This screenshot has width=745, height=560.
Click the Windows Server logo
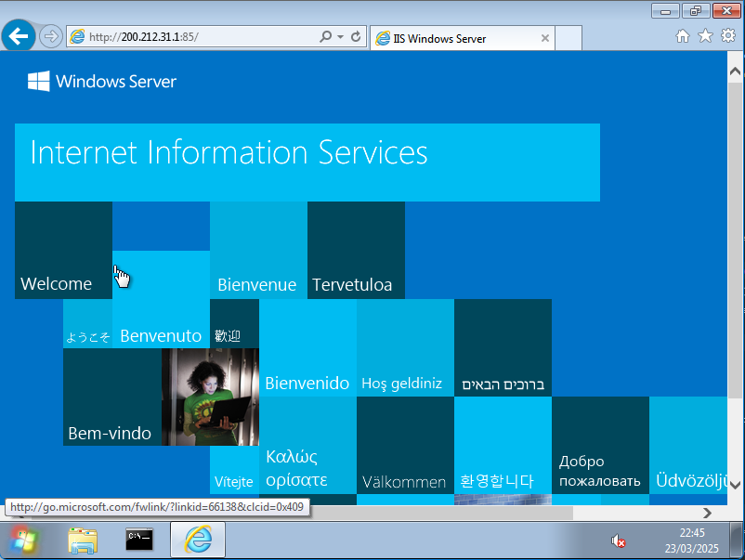(x=101, y=82)
